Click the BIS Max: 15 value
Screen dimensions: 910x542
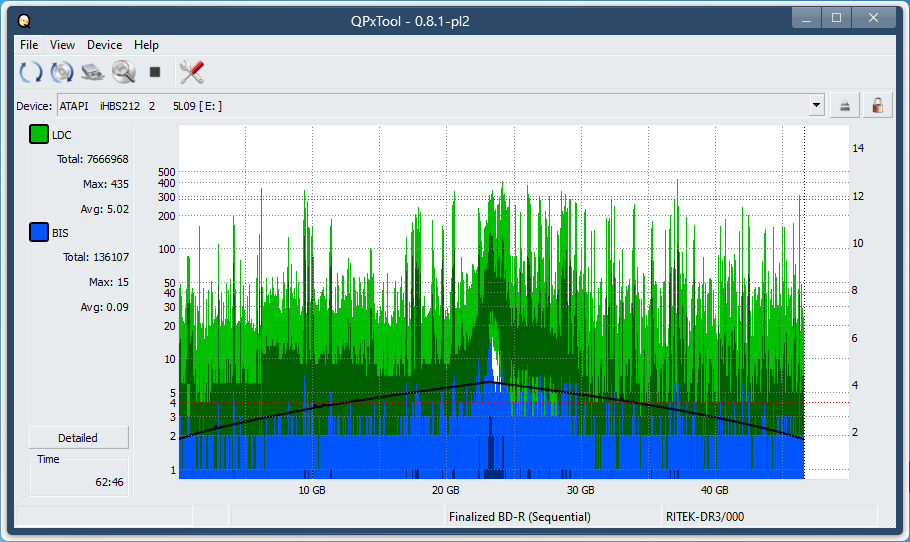pos(109,282)
